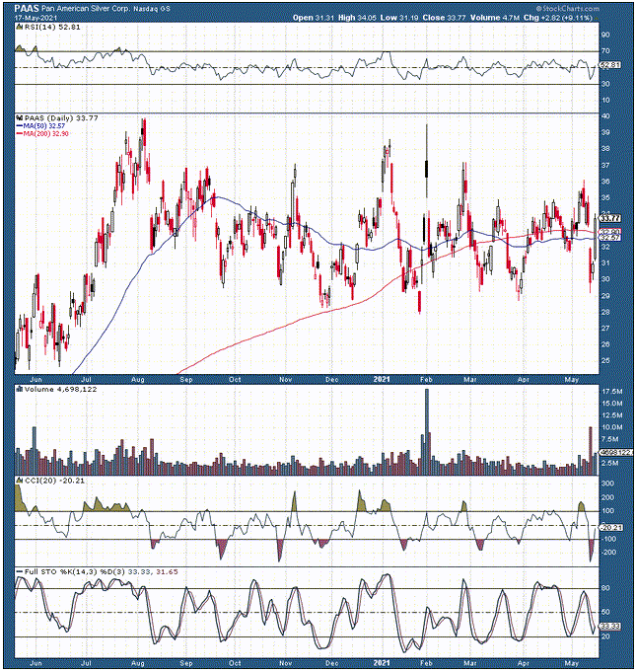Image resolution: width=636 pixels, height=672 pixels.
Task: Click the bar icon before Volume legend
Action: click(x=20, y=389)
